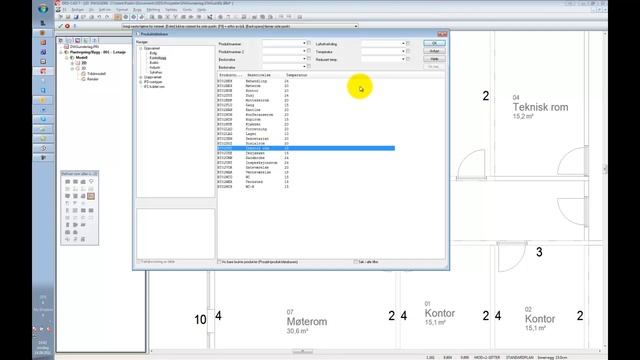The height and width of the screenshot is (360, 640).
Task: Select Kontorbygg in the category tree
Action: (x=158, y=58)
